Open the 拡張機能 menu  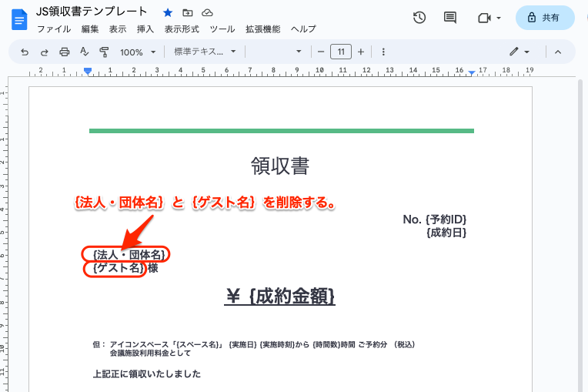[x=263, y=29]
